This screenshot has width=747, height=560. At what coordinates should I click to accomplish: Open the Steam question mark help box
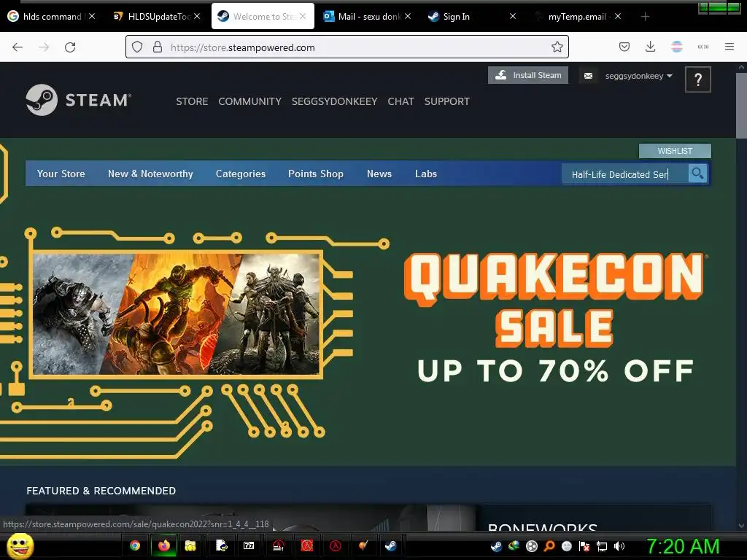click(x=698, y=79)
